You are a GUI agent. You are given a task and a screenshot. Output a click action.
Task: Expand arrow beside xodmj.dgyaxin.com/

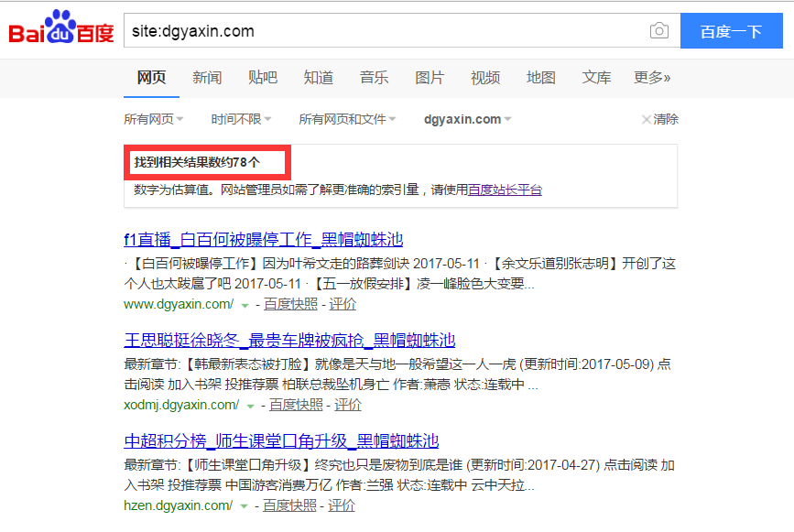[250, 406]
